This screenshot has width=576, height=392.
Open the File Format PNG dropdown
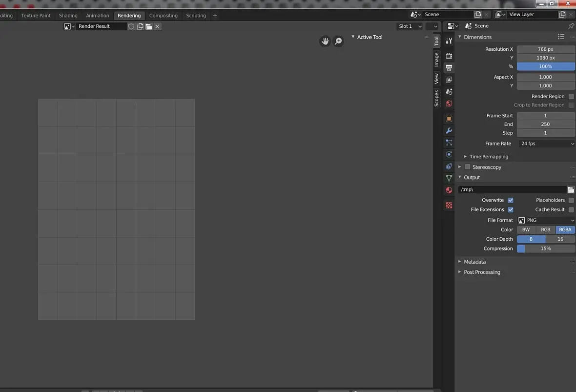546,220
